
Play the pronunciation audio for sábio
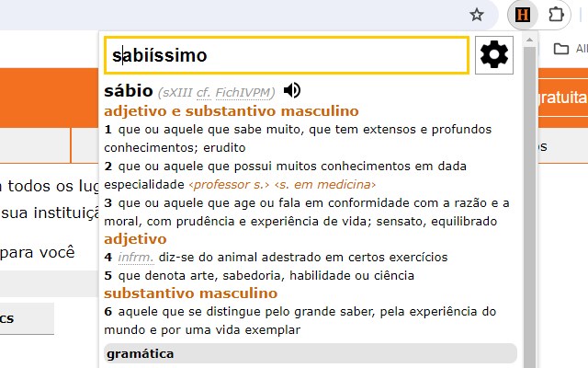click(292, 90)
